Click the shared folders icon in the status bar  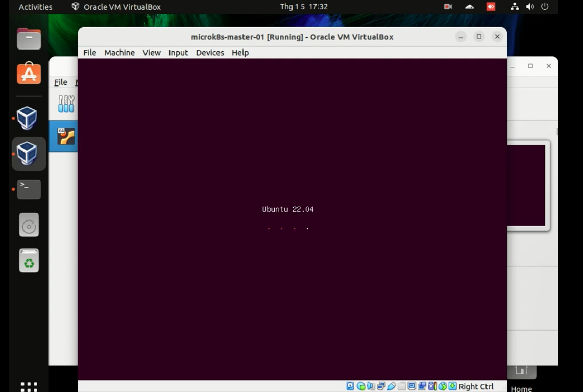pos(402,386)
